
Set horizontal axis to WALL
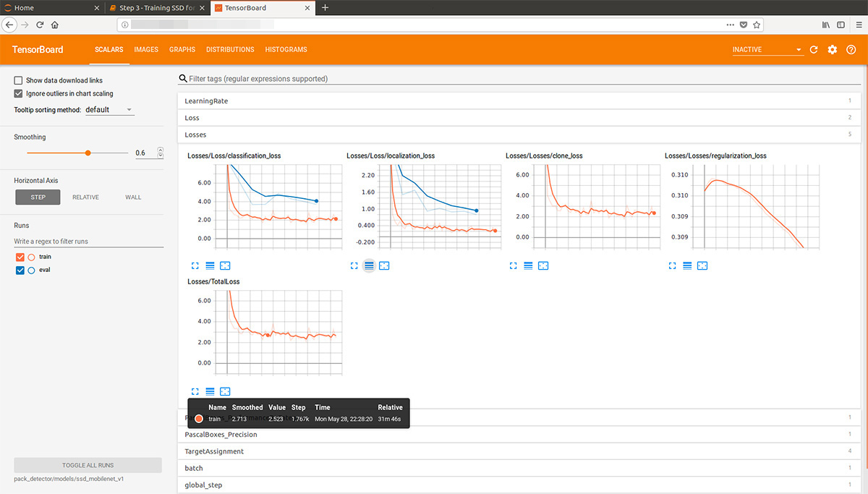(x=133, y=197)
